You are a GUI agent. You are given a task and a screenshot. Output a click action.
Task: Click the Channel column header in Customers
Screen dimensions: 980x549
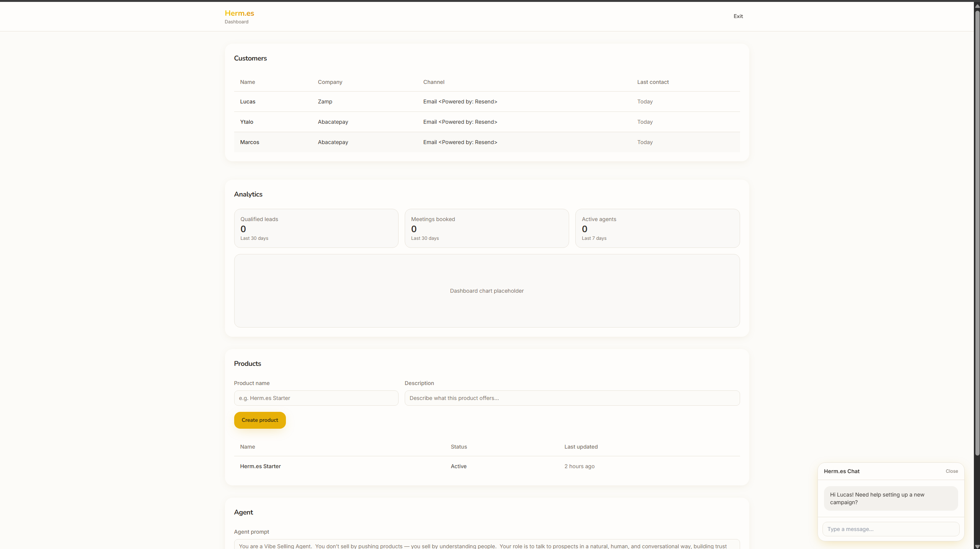click(x=433, y=82)
